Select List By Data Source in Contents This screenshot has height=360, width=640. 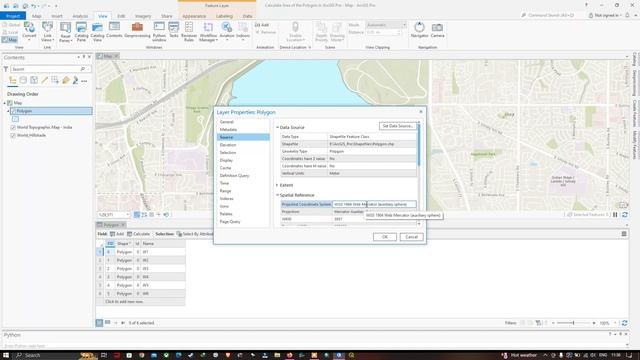click(23, 80)
